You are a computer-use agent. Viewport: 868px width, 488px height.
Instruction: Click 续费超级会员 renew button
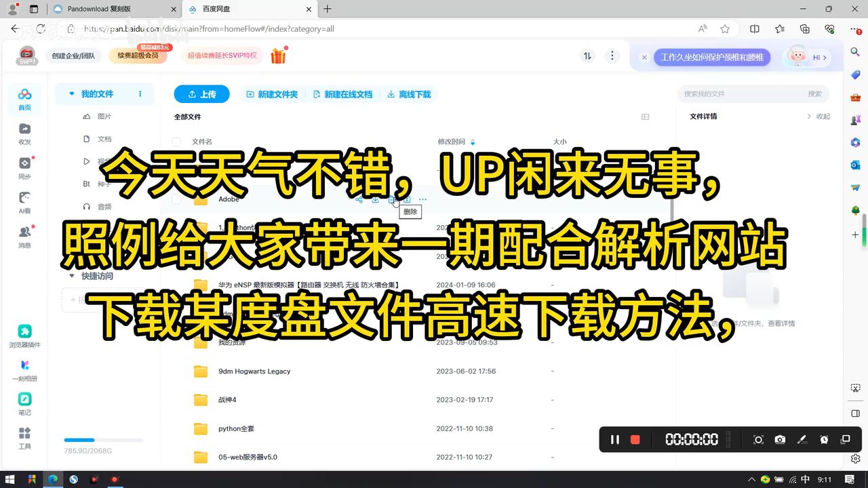point(138,55)
